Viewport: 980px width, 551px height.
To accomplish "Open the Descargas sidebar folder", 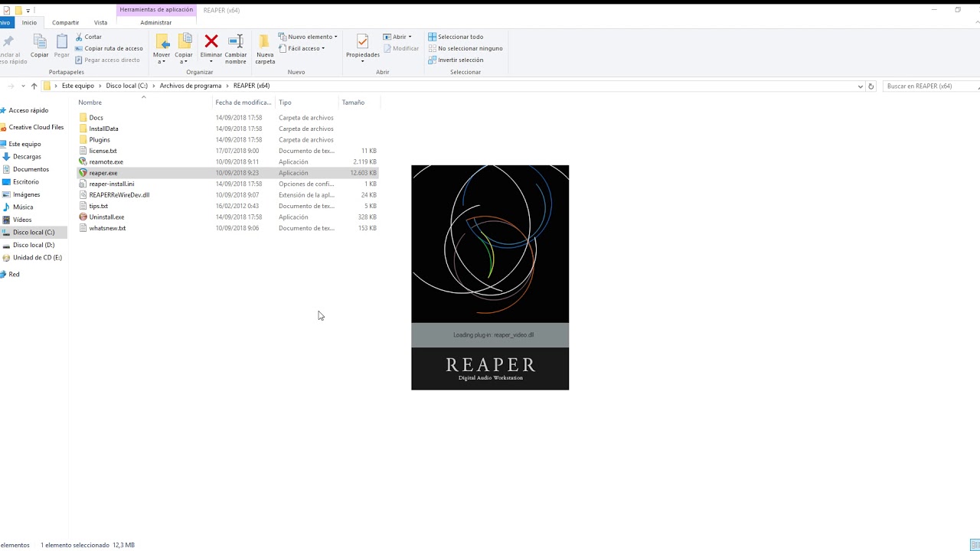I will 27,157.
